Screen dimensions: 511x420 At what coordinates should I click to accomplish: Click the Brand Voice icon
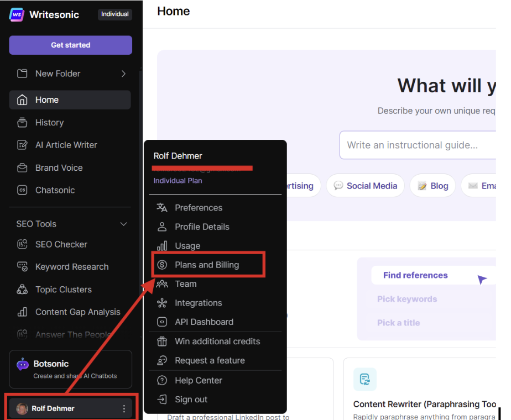pos(22,167)
